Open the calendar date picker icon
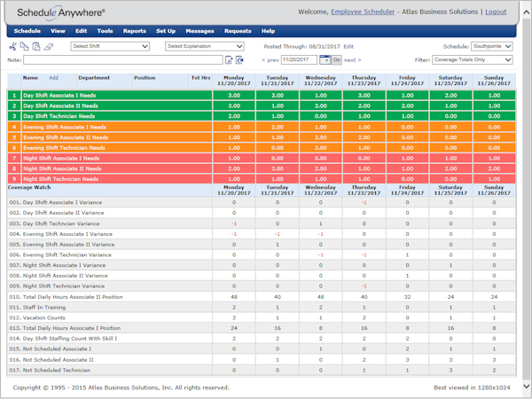The image size is (532, 399). 325,60
